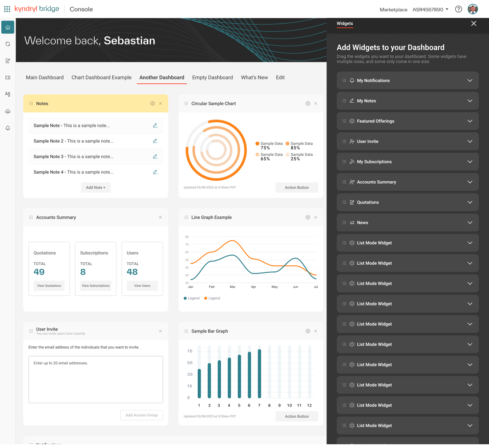Click the teal Legend dot

(x=185, y=298)
